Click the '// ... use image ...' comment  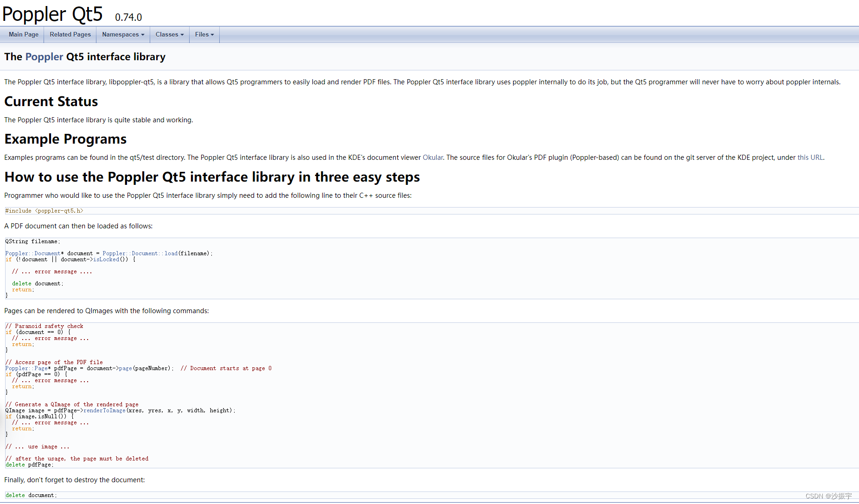click(38, 447)
